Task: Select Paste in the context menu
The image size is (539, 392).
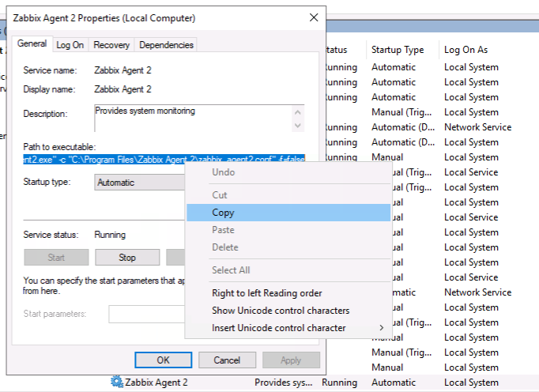Action: coord(288,230)
